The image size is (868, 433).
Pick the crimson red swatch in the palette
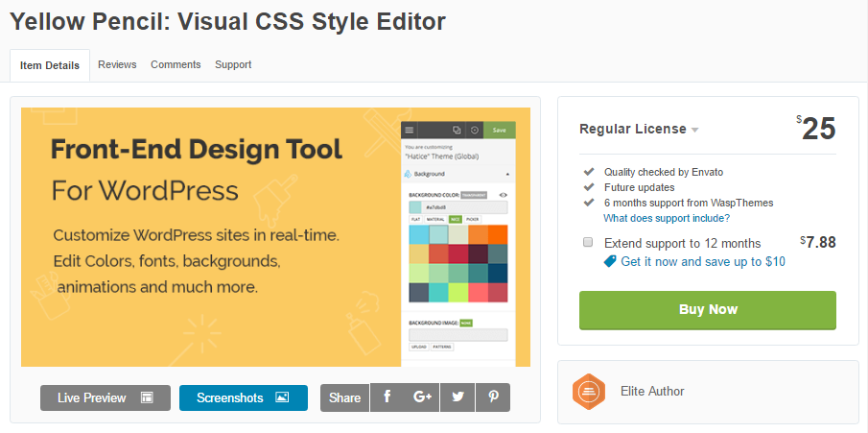[x=458, y=253]
